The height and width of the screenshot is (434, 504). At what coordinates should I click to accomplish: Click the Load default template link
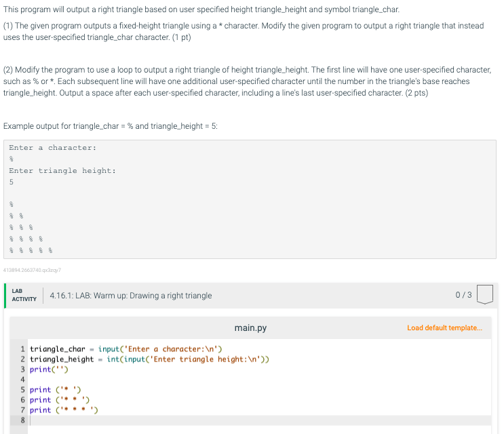tap(444, 328)
